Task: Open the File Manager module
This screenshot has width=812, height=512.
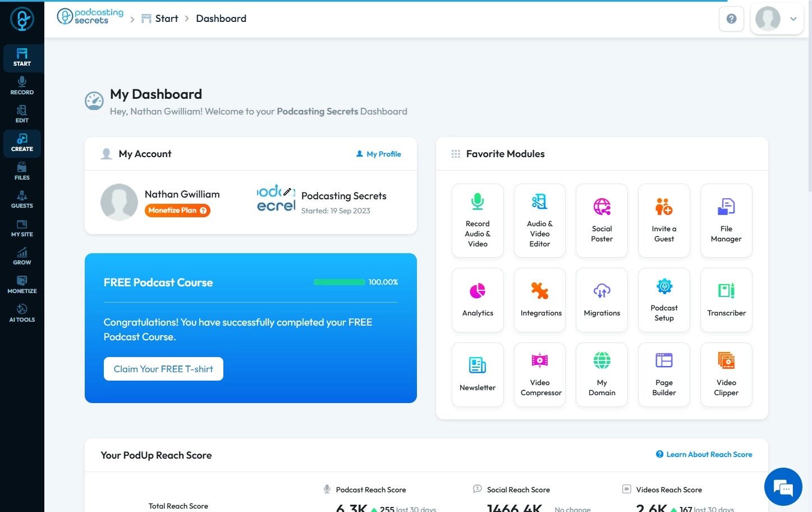Action: (x=726, y=221)
